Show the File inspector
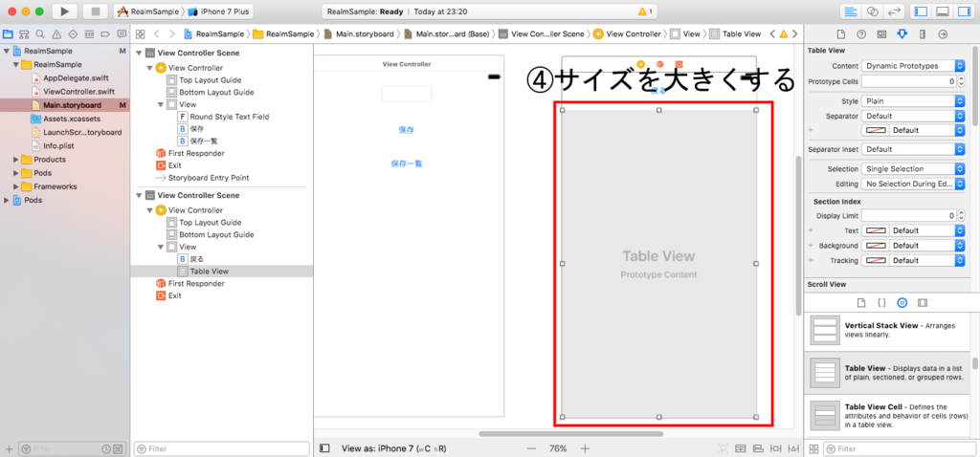 pyautogui.click(x=840, y=33)
